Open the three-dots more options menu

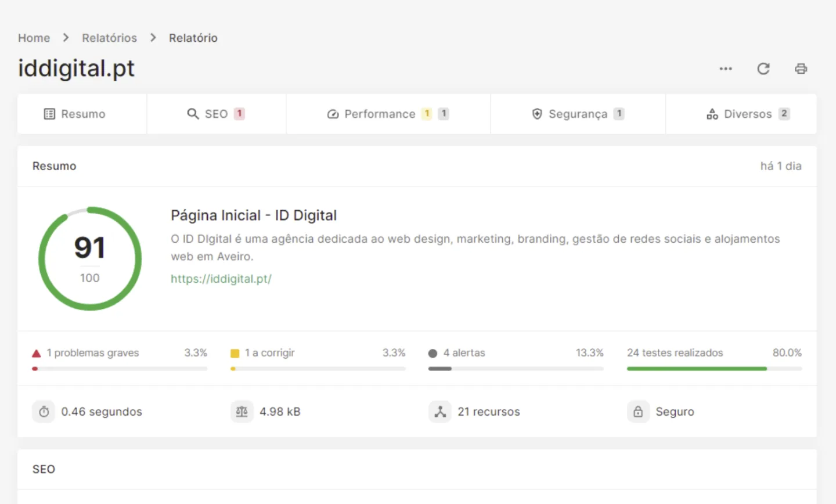726,69
